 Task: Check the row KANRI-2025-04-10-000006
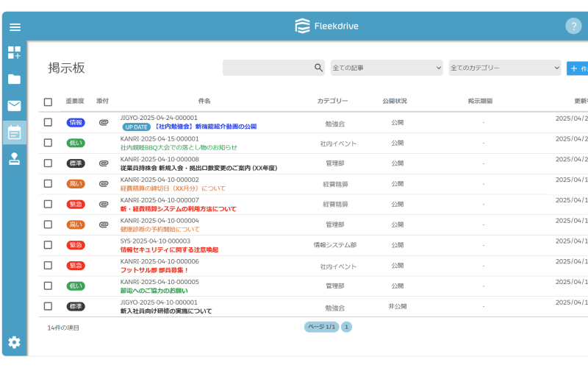(x=48, y=266)
